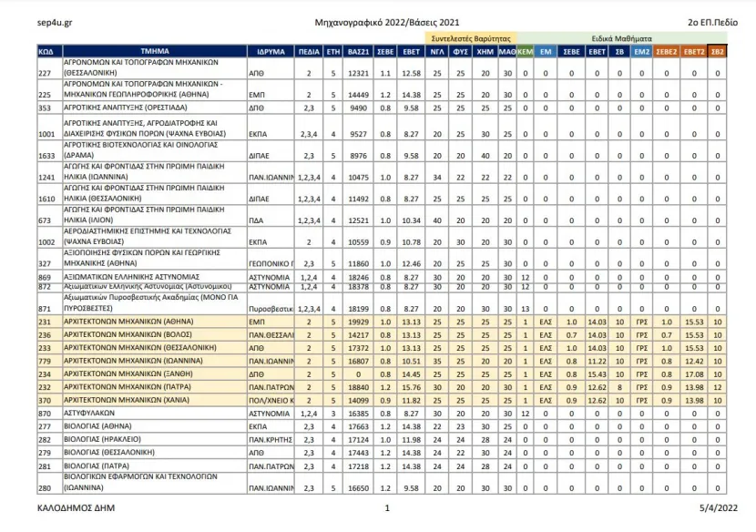Click the yellow Συντελεστές Βαρύτητας heading
Screen dimensions: 756x532
tap(471, 38)
